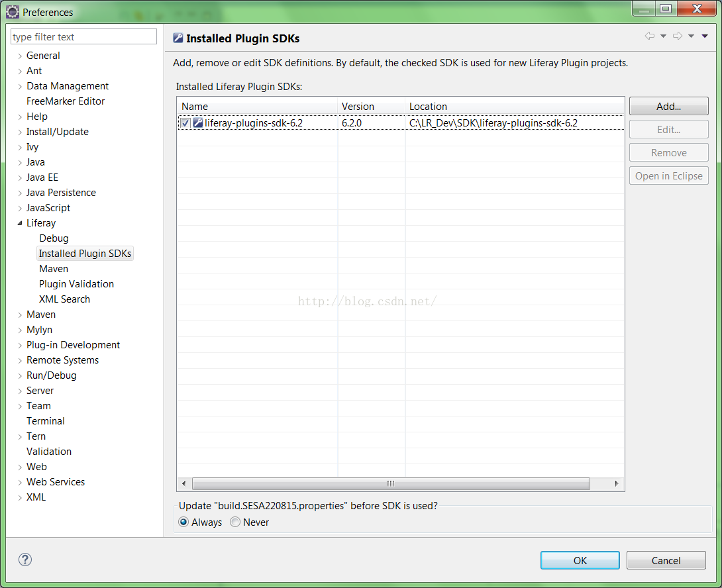Viewport: 722px width, 588px height.
Task: Select the Terminal preference page
Action: tap(46, 421)
